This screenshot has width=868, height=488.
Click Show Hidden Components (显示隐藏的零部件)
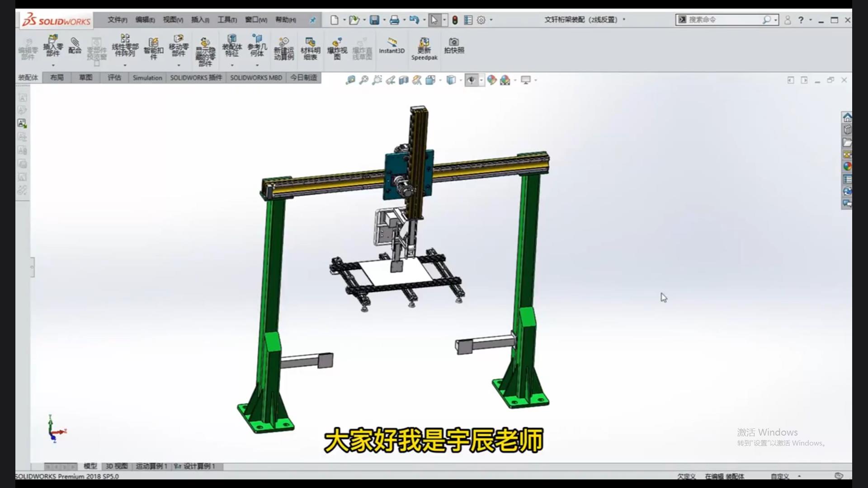pos(205,52)
